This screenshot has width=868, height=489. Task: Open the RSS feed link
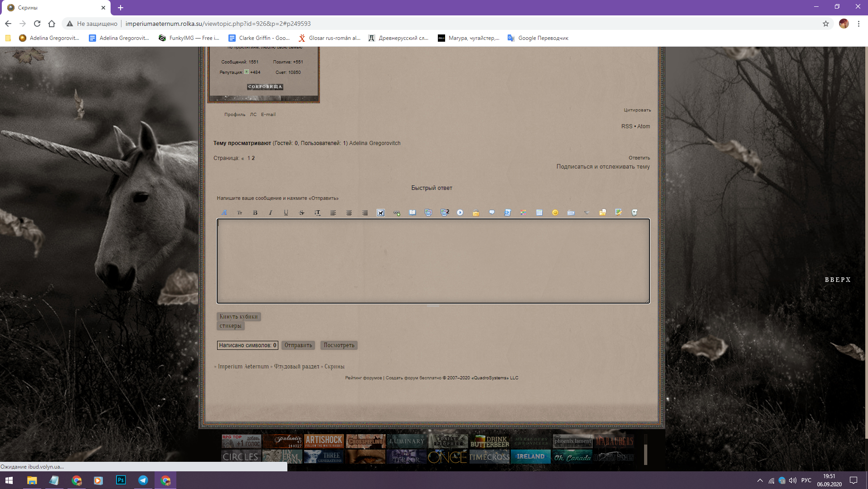pyautogui.click(x=627, y=126)
